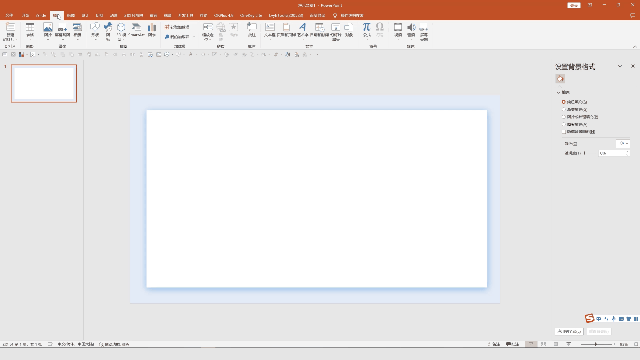The height and width of the screenshot is (360, 640).
Task: Click the Pictures icon in ribbon
Action: [x=48, y=30]
